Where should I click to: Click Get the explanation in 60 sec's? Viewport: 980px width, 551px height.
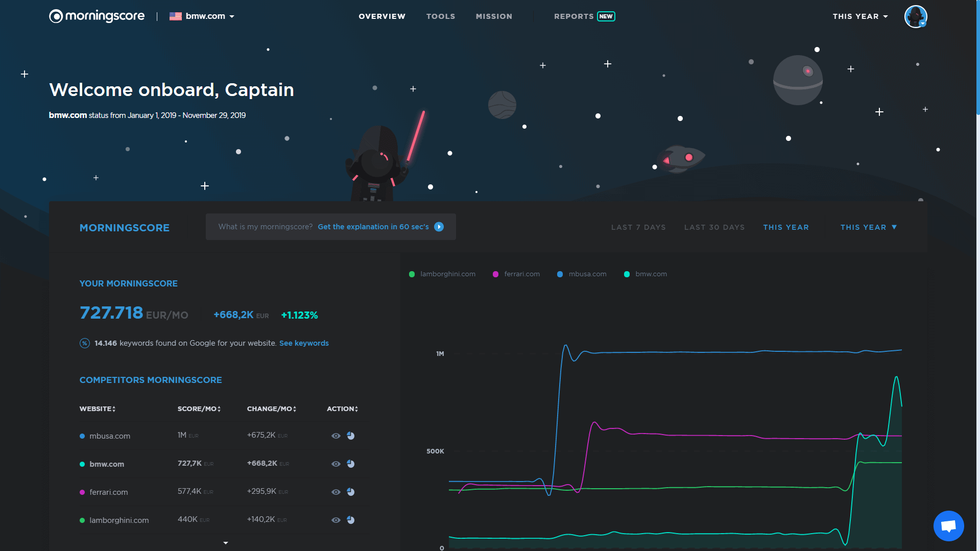[373, 227]
